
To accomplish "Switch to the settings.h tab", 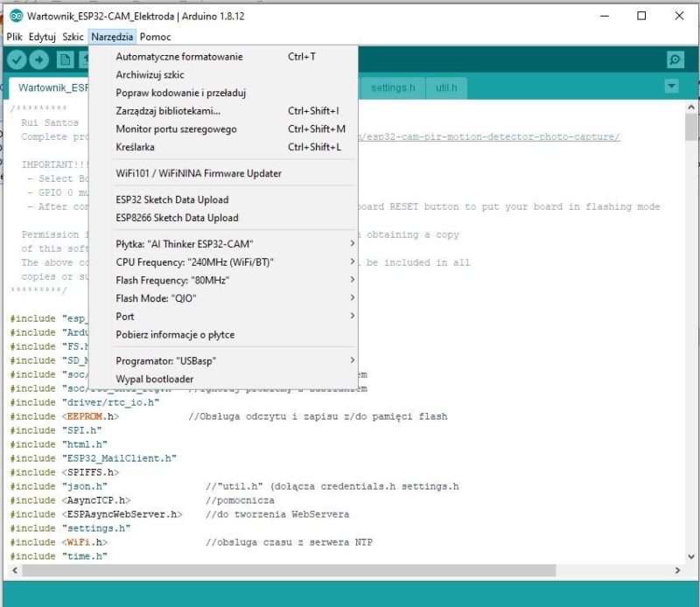I will tap(393, 88).
